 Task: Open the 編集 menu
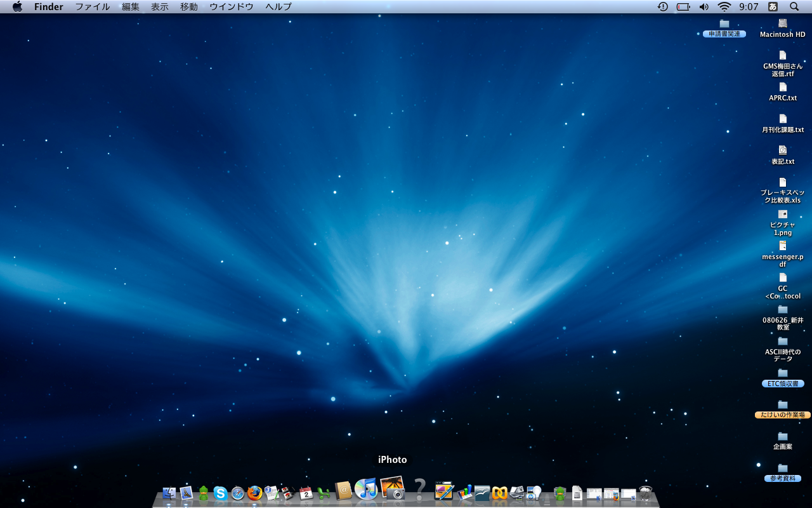point(131,6)
